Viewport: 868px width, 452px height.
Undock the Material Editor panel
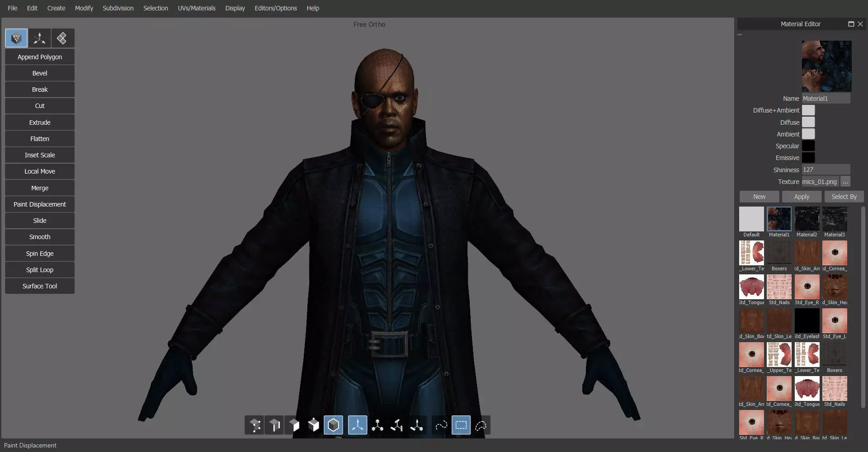(851, 24)
